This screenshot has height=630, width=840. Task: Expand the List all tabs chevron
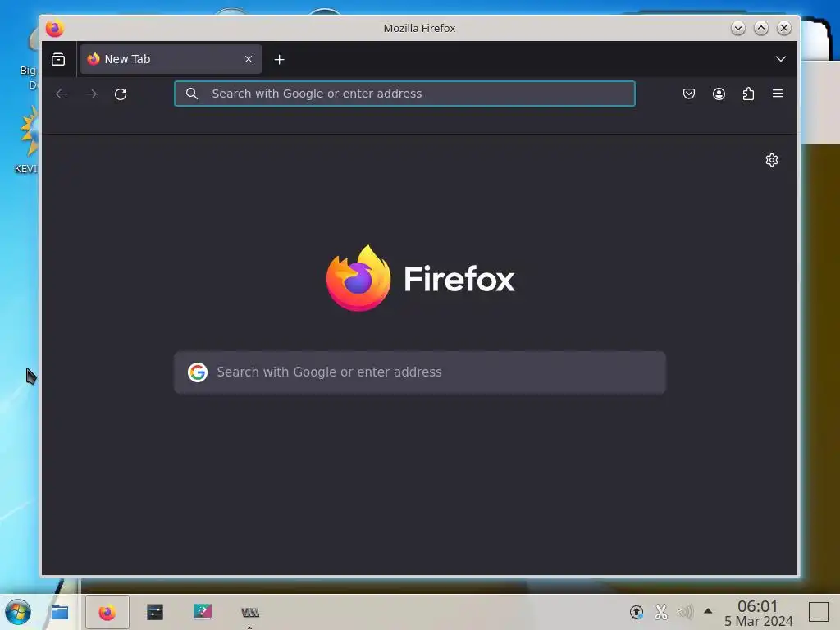[781, 59]
